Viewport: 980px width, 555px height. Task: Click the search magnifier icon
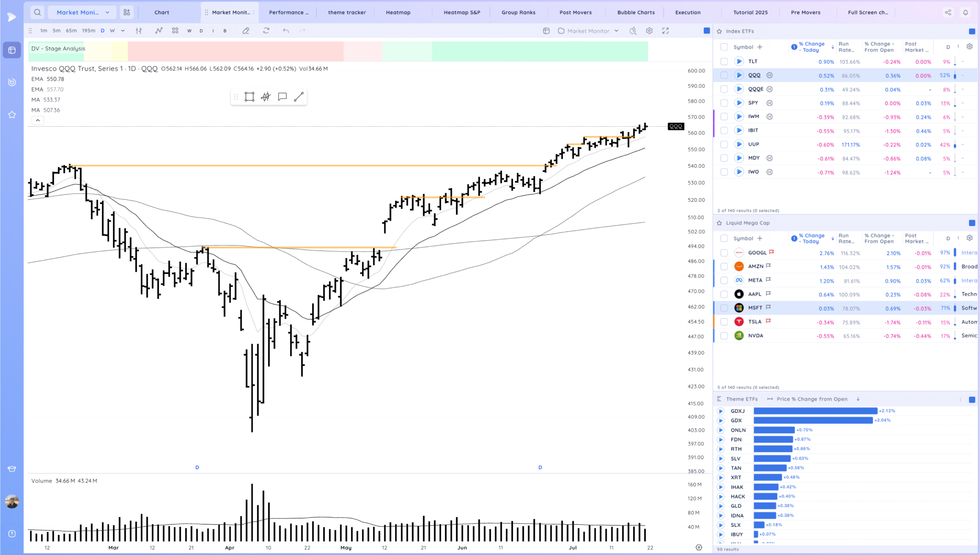click(x=37, y=12)
